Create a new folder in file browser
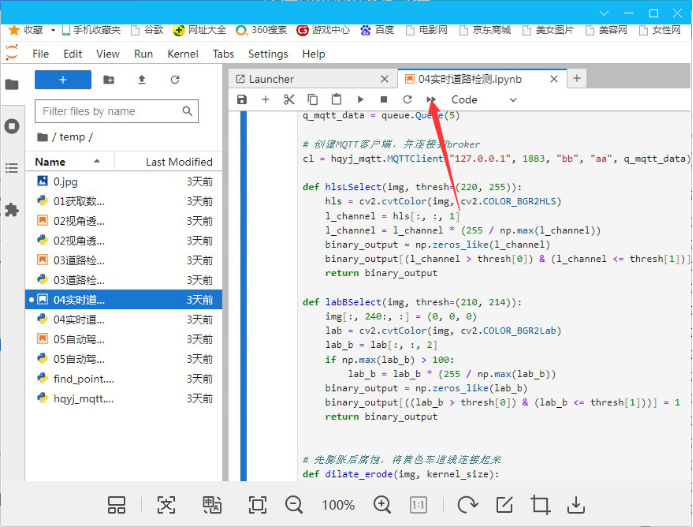Screen dimensions: 693x527 click(108, 80)
